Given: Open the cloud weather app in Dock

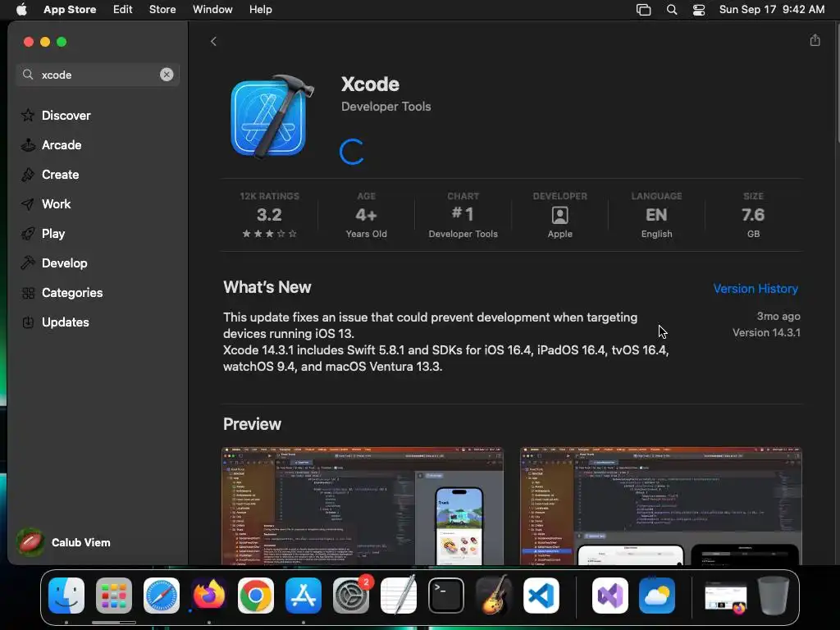Looking at the screenshot, I should pyautogui.click(x=657, y=596).
